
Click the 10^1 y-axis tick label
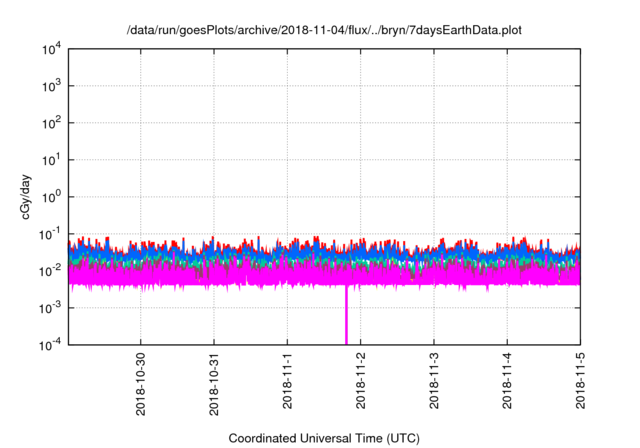pos(51,160)
